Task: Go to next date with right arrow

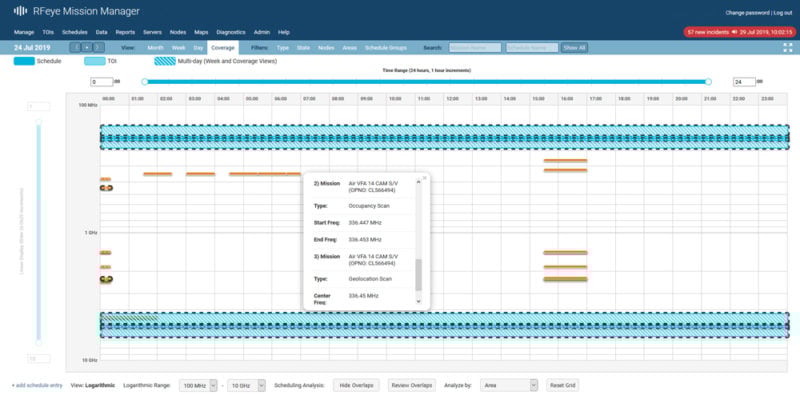Action: (x=98, y=47)
